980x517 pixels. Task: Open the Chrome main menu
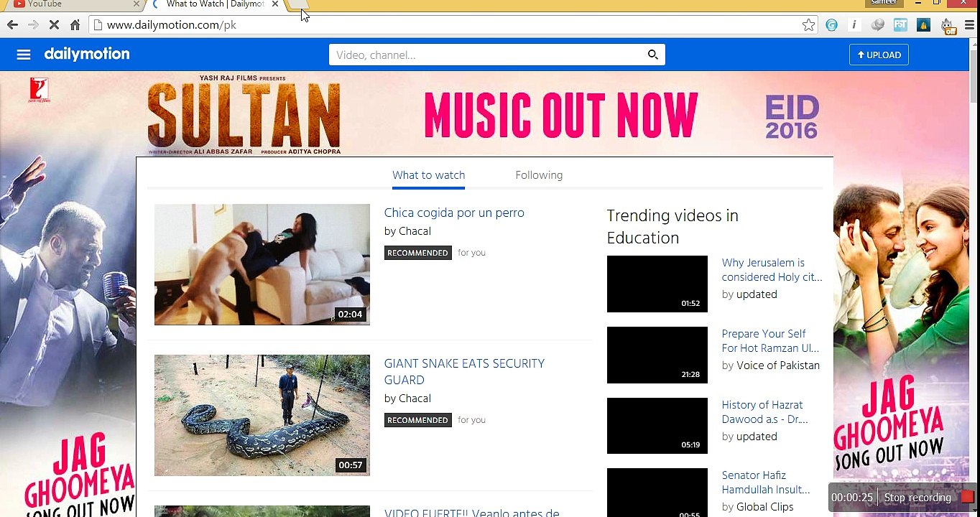point(970,25)
